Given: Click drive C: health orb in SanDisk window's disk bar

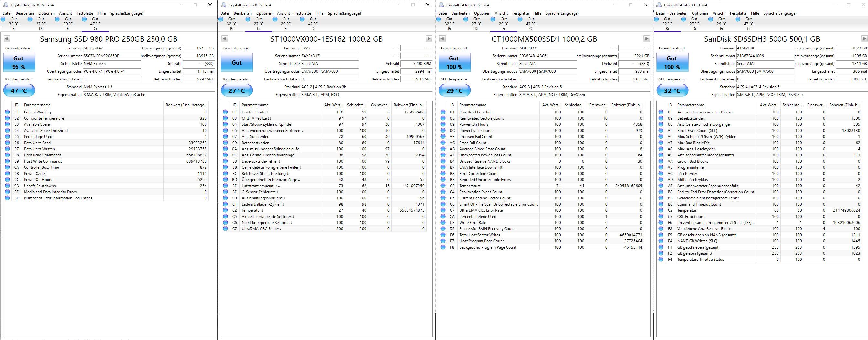Looking at the screenshot, I should point(738,19).
